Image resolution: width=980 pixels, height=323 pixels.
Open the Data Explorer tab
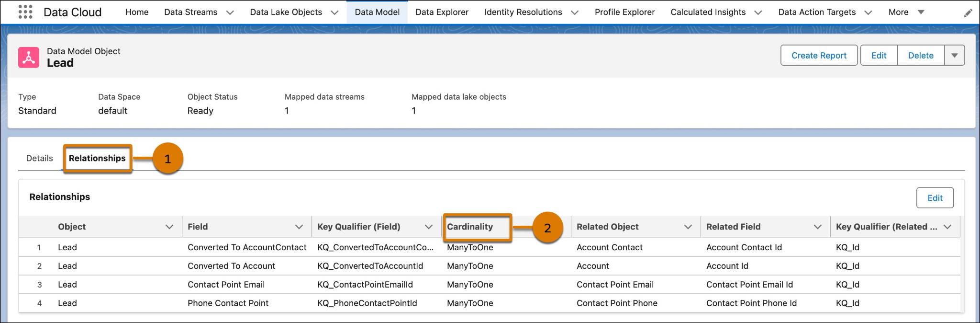(x=442, y=12)
